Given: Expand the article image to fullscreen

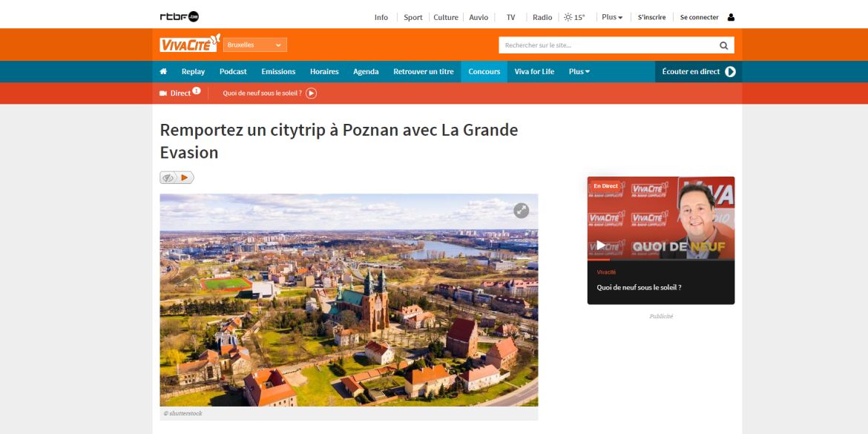Looking at the screenshot, I should coord(522,211).
